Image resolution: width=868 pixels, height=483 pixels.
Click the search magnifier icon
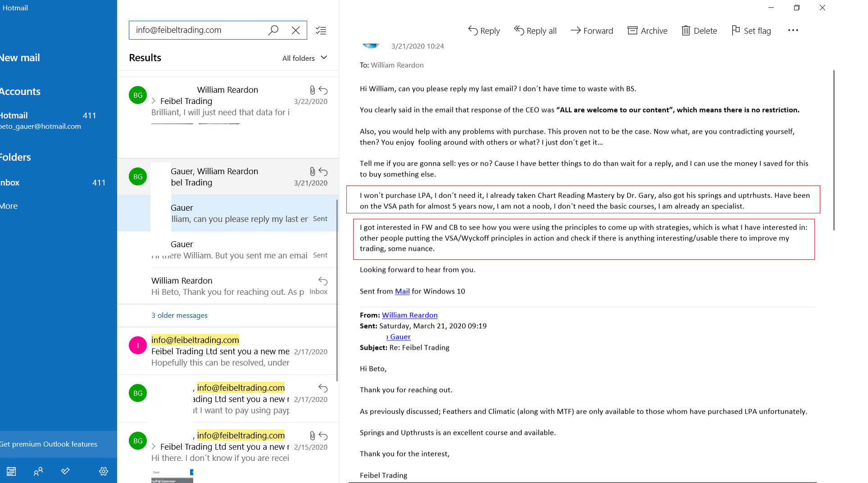[x=273, y=30]
